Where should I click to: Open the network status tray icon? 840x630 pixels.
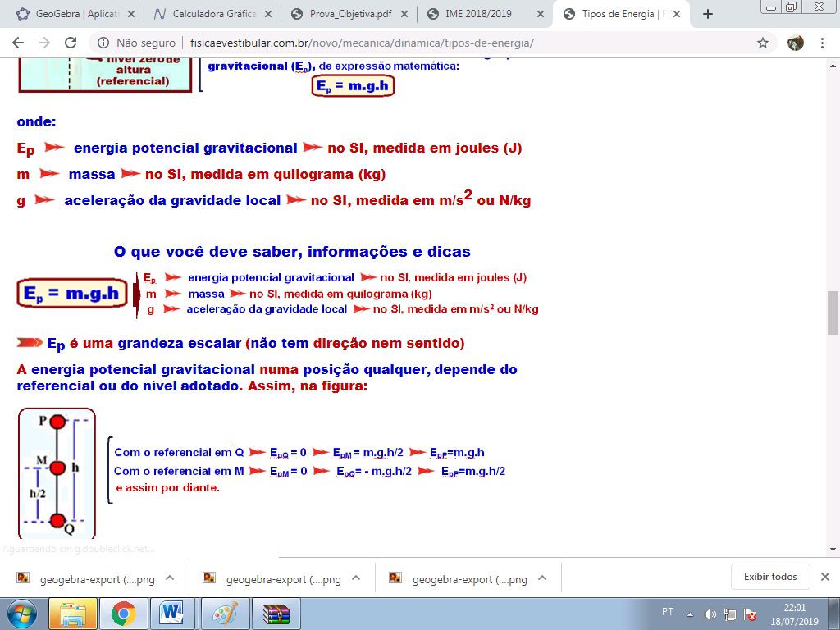click(729, 614)
